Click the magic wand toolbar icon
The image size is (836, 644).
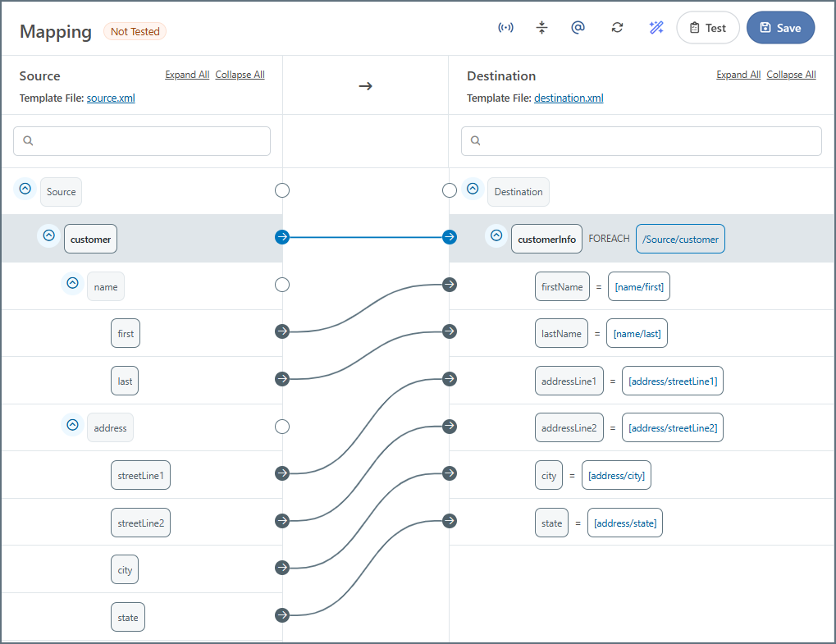pos(656,28)
